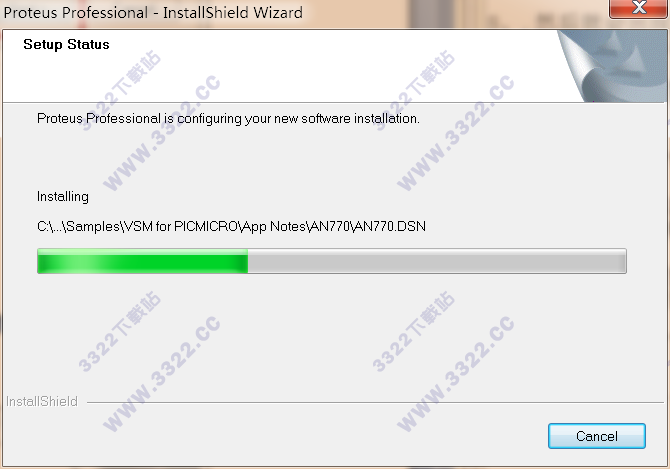Click the empty gray dialog area below progress

point(333,333)
